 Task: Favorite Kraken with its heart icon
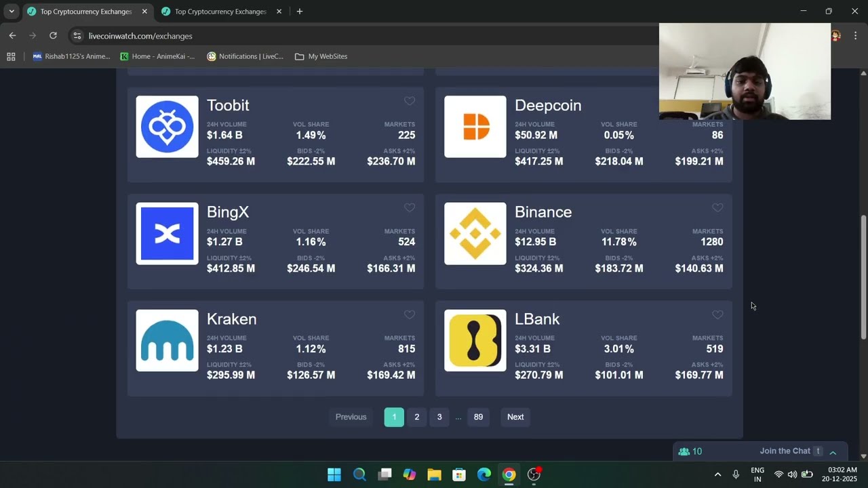(410, 315)
